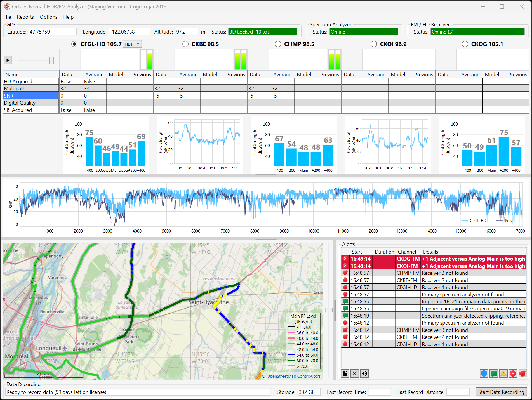The width and height of the screenshot is (532, 400).
Task: Open the Help menu
Action: click(x=68, y=17)
